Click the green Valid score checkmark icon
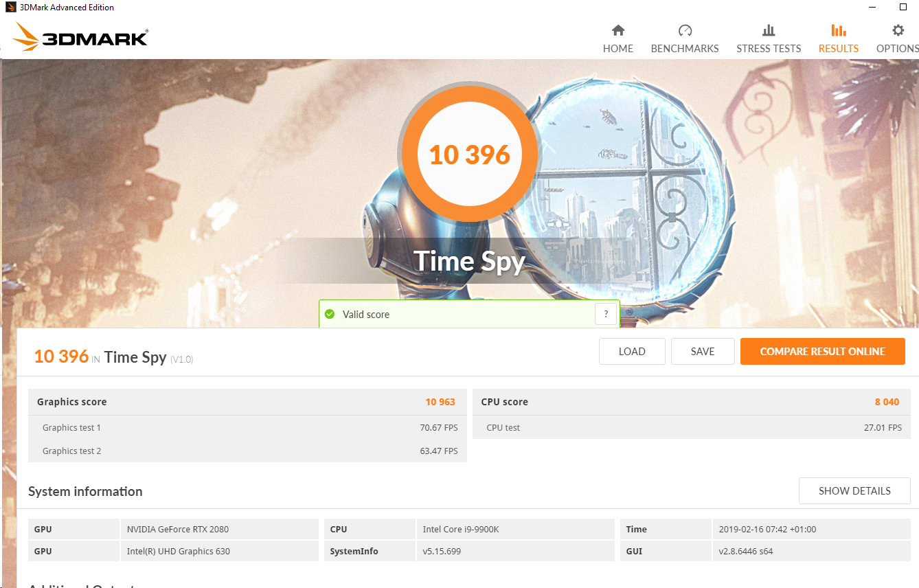This screenshot has height=588, width=919. 330,315
